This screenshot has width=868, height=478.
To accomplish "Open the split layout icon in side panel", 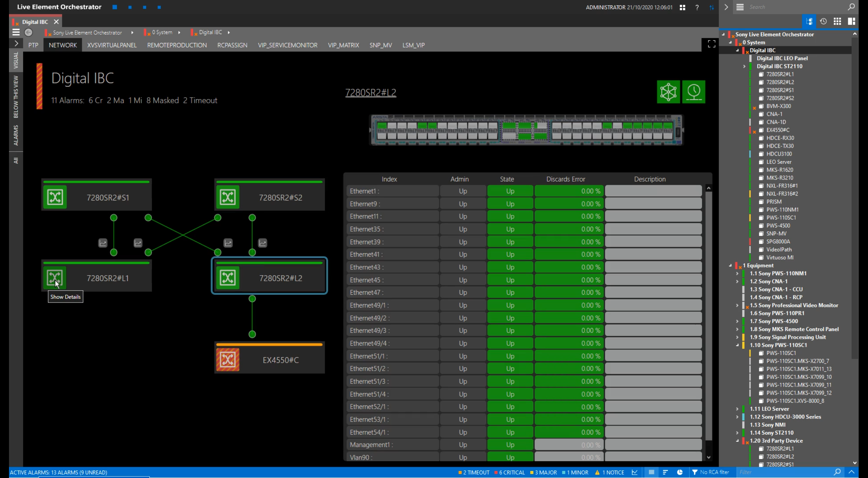I will pos(852,21).
